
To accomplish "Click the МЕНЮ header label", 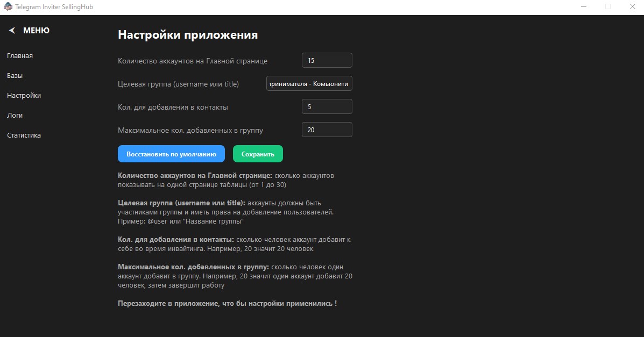I will (x=36, y=31).
